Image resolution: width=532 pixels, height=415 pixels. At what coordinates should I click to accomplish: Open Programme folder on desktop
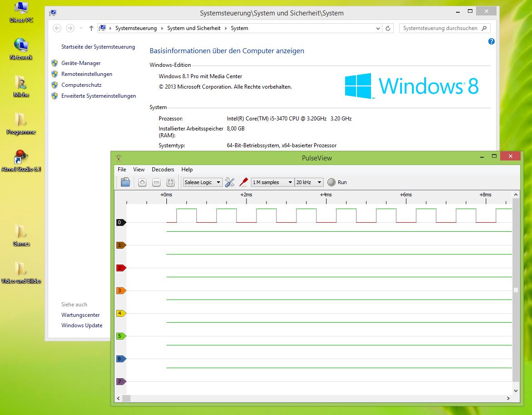pos(21,124)
